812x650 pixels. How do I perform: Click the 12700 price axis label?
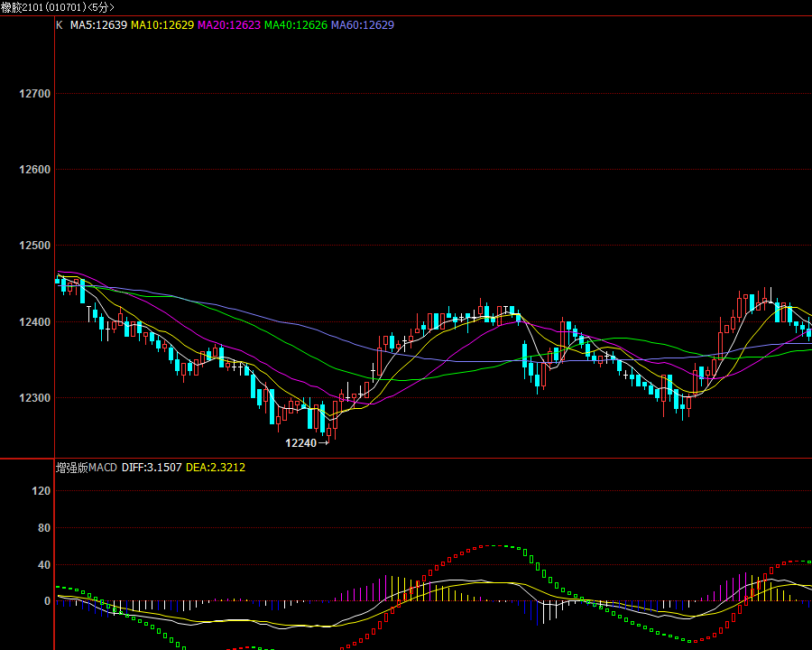pyautogui.click(x=34, y=94)
